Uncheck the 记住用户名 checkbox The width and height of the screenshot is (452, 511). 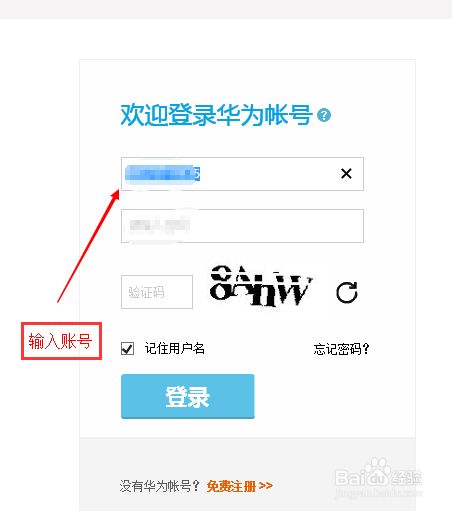click(x=127, y=349)
